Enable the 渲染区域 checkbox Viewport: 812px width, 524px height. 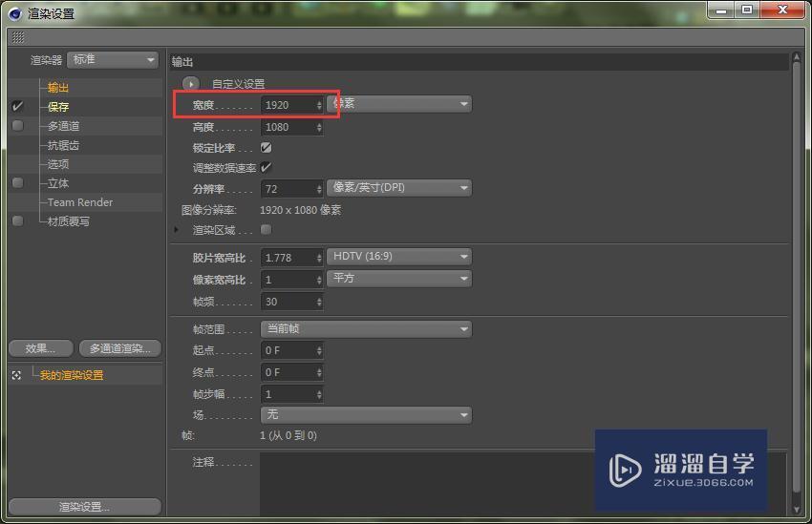267,229
